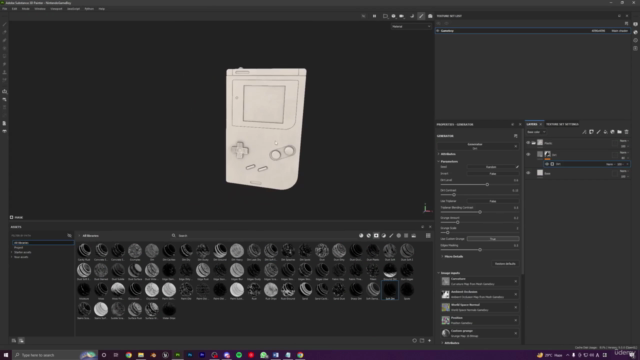
Task: Open blend mode dropdown of Plastic layer
Action: (x=624, y=141)
